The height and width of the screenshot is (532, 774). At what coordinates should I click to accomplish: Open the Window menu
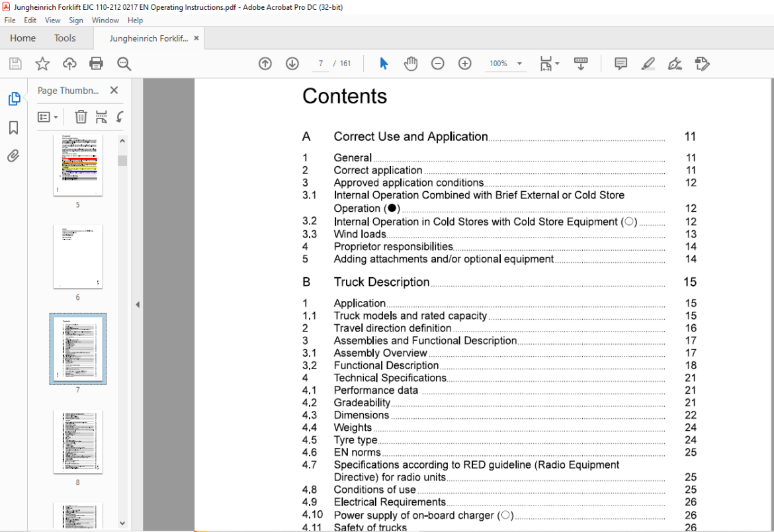[x=105, y=21]
